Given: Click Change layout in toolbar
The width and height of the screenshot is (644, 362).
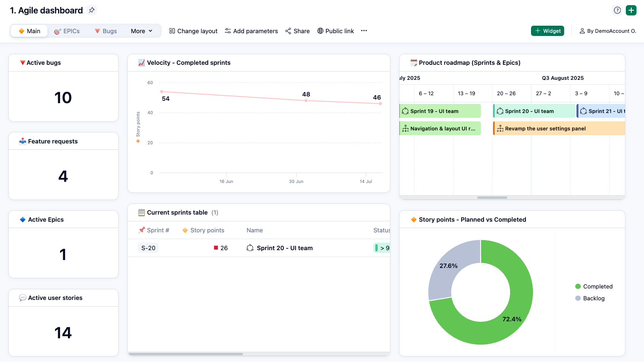Looking at the screenshot, I should pos(193,31).
